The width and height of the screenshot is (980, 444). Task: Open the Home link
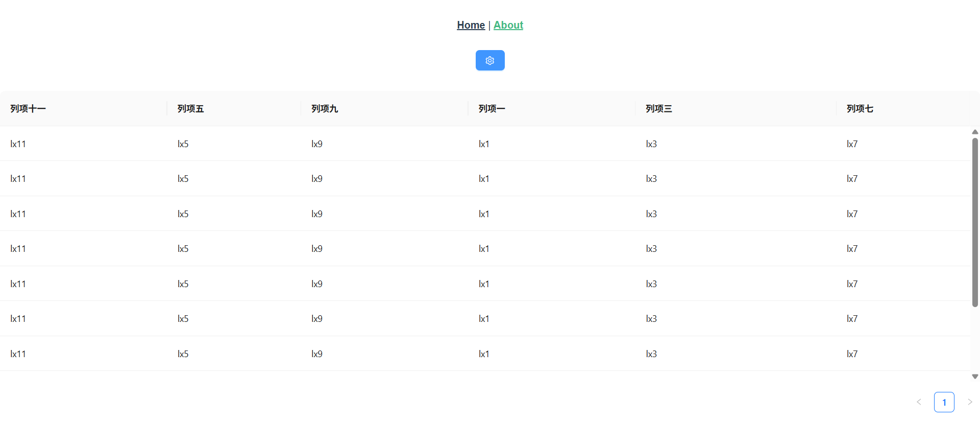pos(471,25)
